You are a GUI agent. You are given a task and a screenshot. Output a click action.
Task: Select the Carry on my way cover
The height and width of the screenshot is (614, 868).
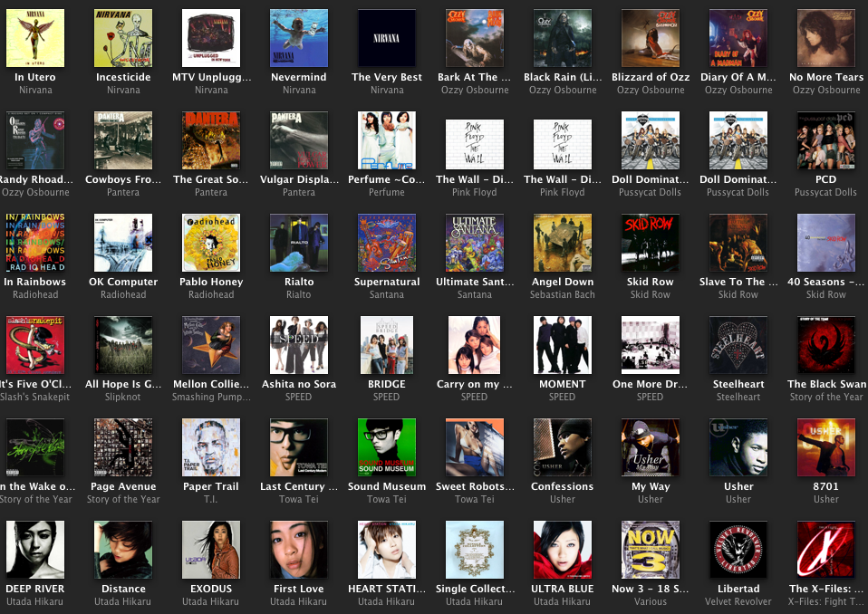click(475, 345)
